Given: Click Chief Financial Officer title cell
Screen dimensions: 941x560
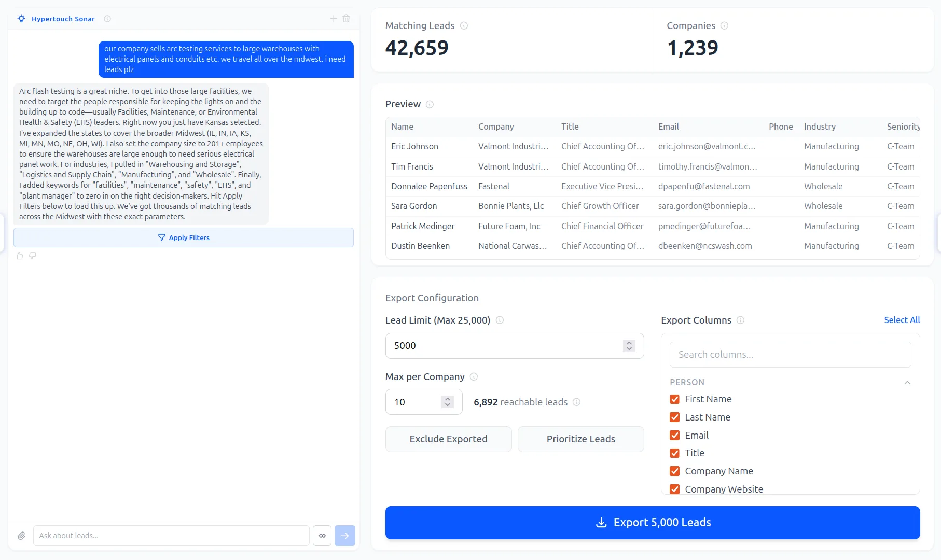Looking at the screenshot, I should pos(602,226).
